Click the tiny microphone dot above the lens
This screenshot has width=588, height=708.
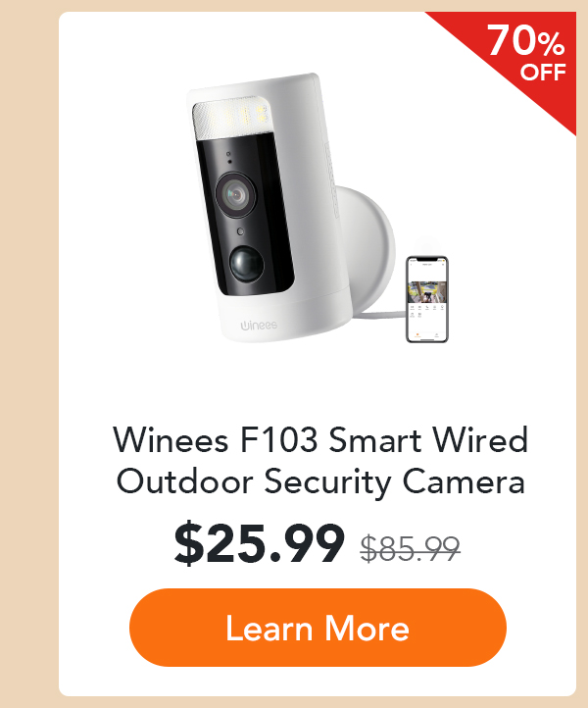tap(229, 161)
